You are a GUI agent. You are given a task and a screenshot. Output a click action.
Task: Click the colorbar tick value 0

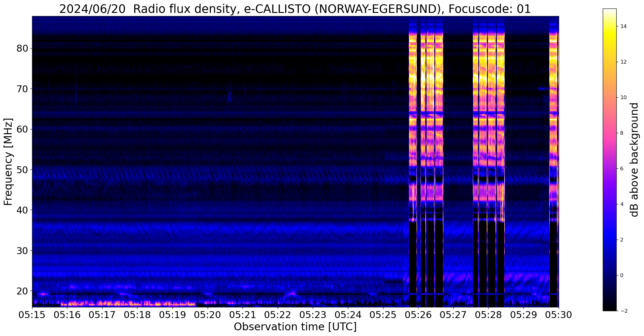621,275
